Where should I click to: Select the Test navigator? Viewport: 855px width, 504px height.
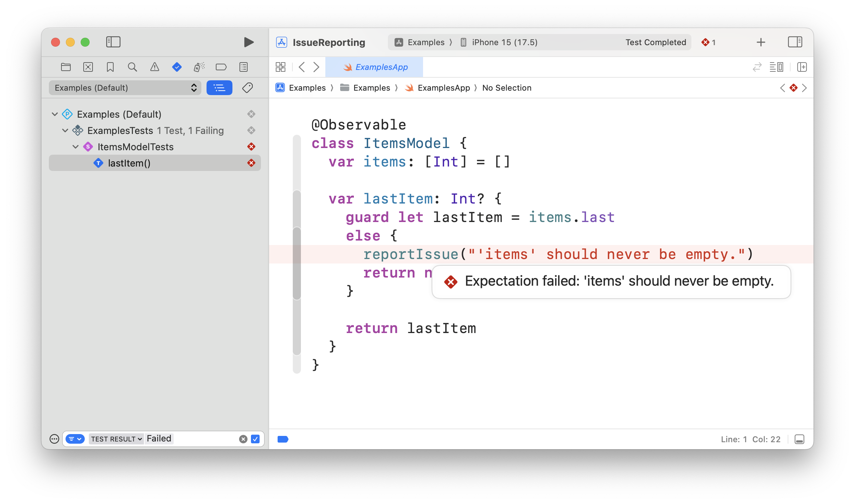177,67
